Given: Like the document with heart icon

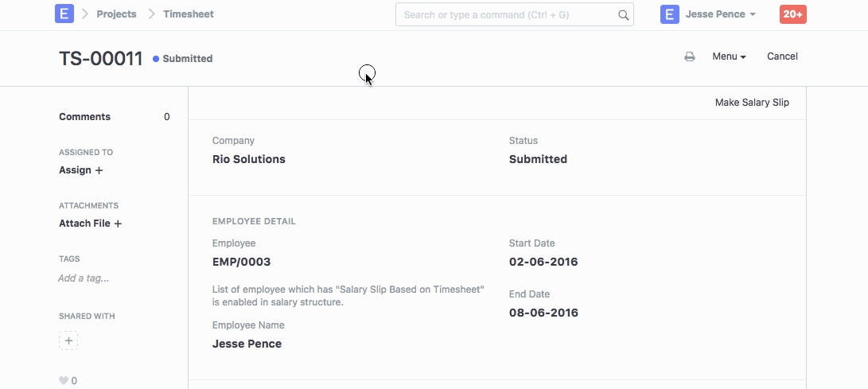Looking at the screenshot, I should (64, 381).
